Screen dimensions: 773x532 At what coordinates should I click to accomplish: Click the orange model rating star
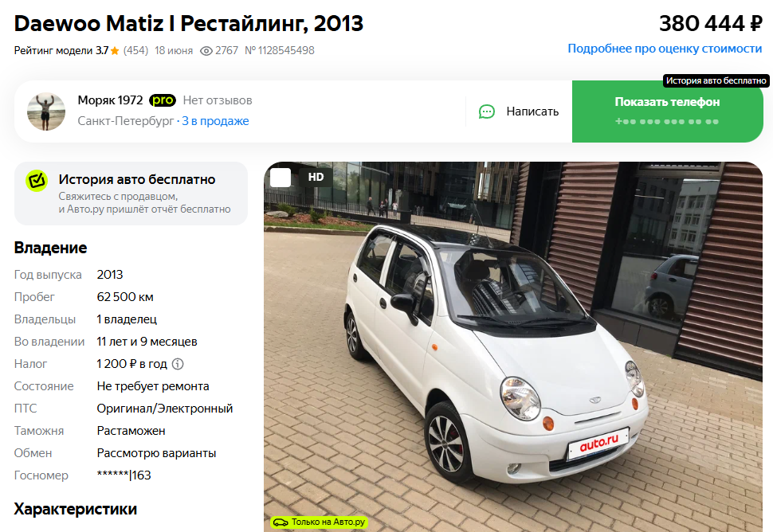[115, 51]
